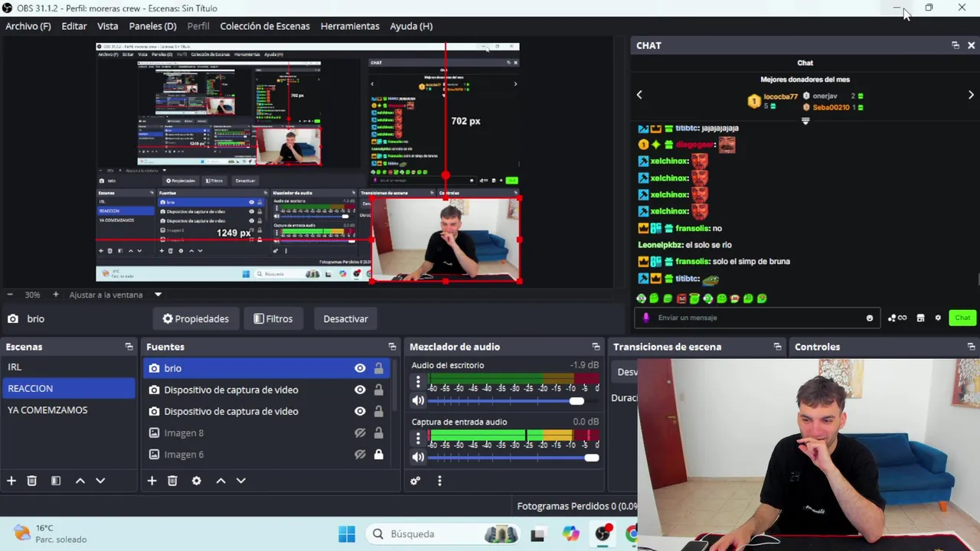The width and height of the screenshot is (980, 551).
Task: Open Herramientas menu
Action: [350, 26]
